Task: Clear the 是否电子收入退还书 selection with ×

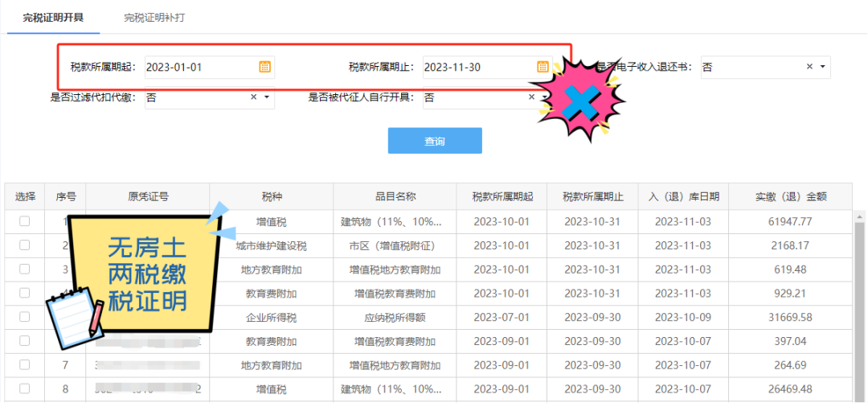Action: [809, 67]
